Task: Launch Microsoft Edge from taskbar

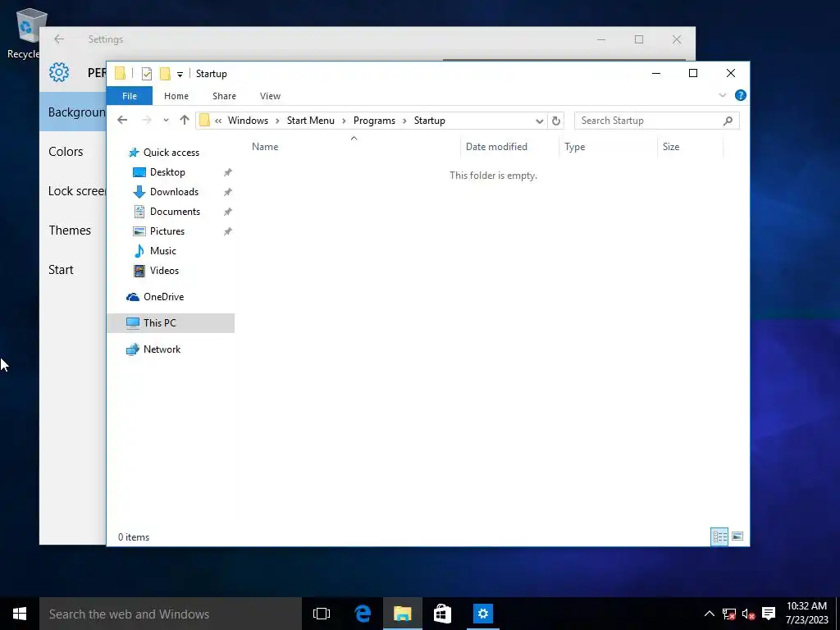Action: point(363,614)
